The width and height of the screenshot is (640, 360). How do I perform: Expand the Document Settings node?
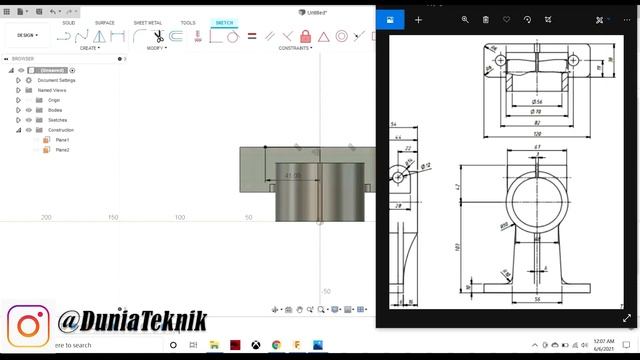click(18, 80)
